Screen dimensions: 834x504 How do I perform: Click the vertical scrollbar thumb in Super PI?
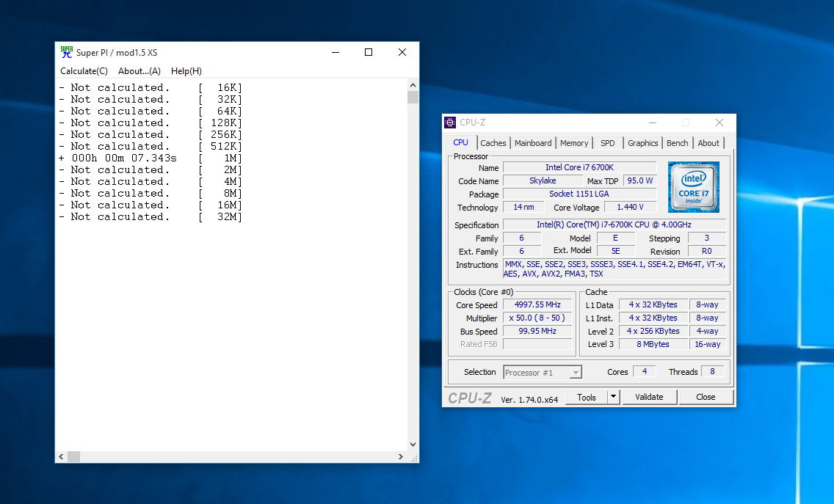pos(413,97)
